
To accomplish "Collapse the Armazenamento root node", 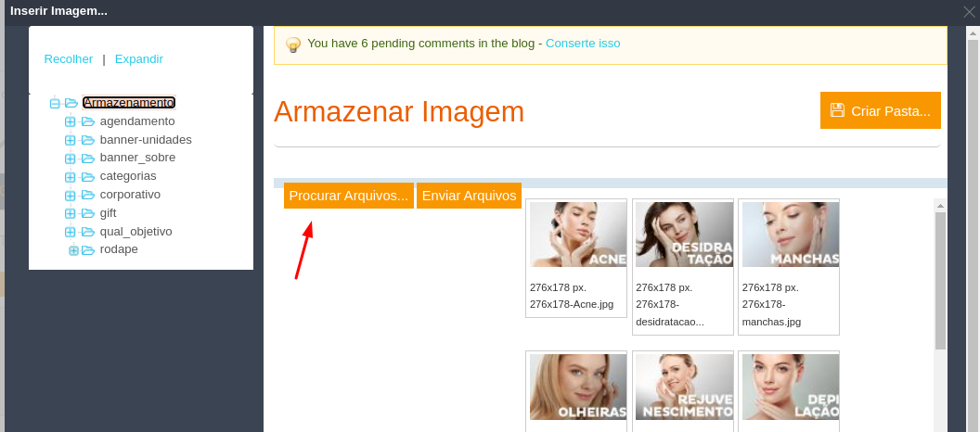I will click(55, 103).
